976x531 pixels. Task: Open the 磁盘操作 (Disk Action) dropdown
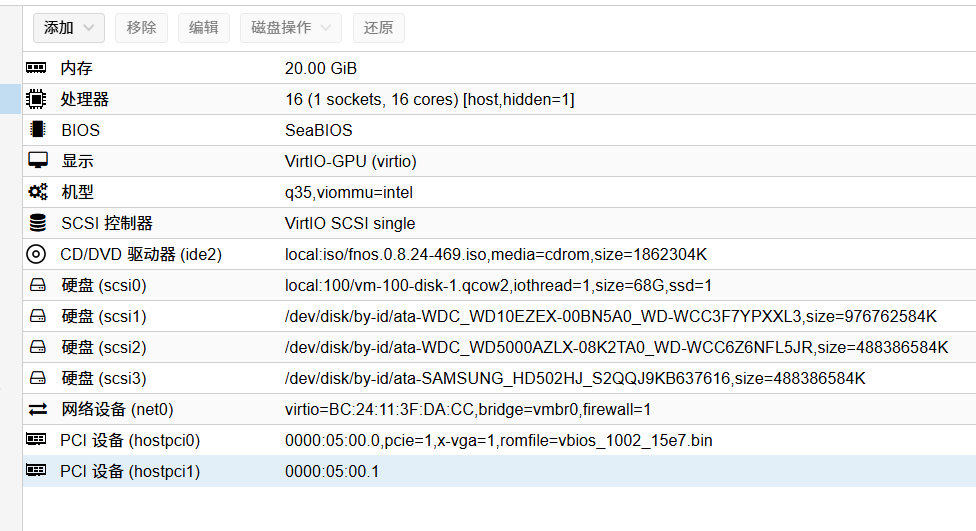pos(291,28)
